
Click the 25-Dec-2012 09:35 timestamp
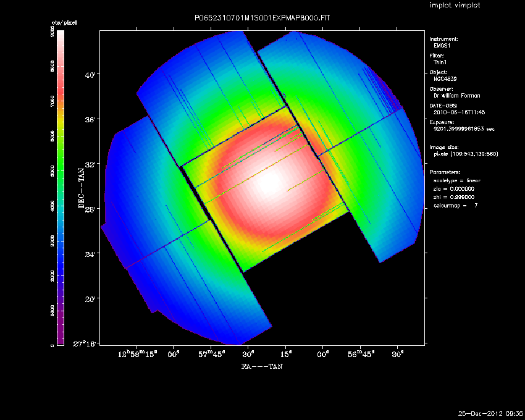490,414
